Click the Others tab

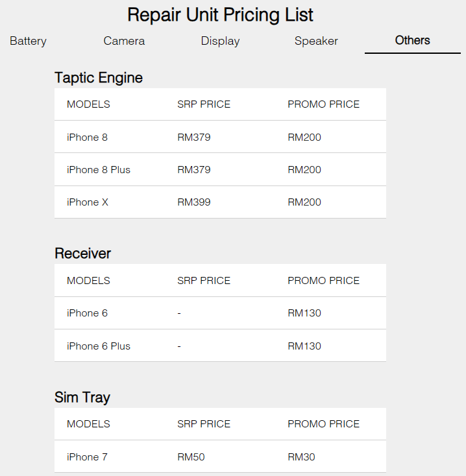412,40
